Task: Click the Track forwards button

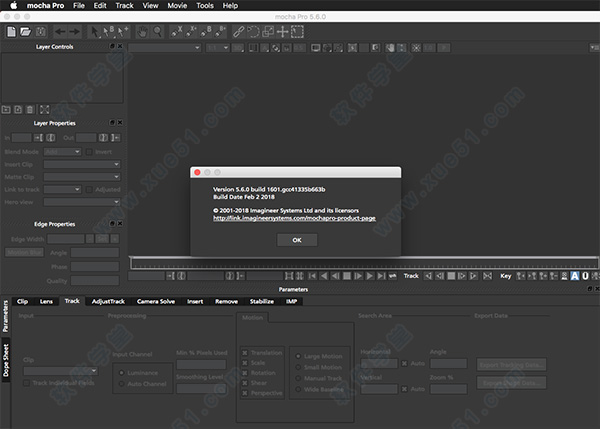Action: (x=474, y=276)
